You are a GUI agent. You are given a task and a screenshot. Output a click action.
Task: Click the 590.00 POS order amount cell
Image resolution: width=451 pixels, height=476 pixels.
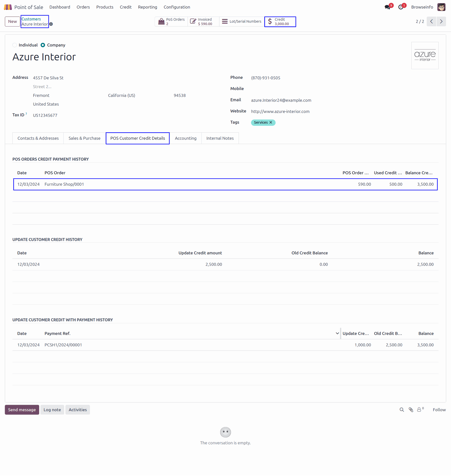364,184
